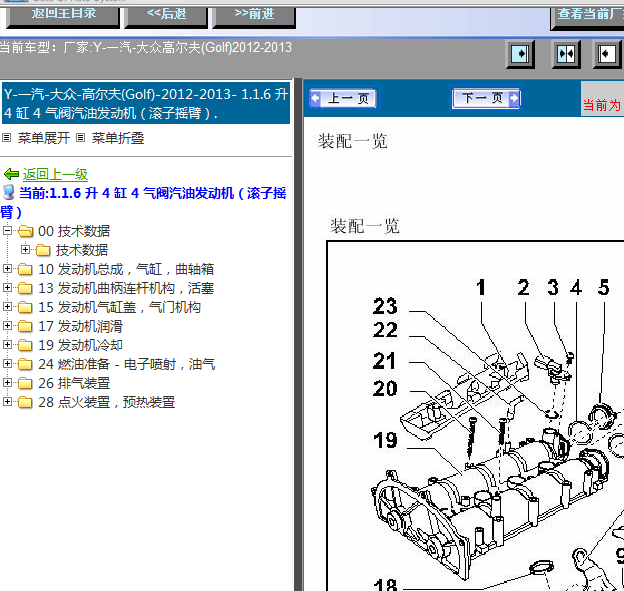Click the current section document icon
Image resolution: width=624 pixels, height=591 pixels.
click(x=8, y=192)
